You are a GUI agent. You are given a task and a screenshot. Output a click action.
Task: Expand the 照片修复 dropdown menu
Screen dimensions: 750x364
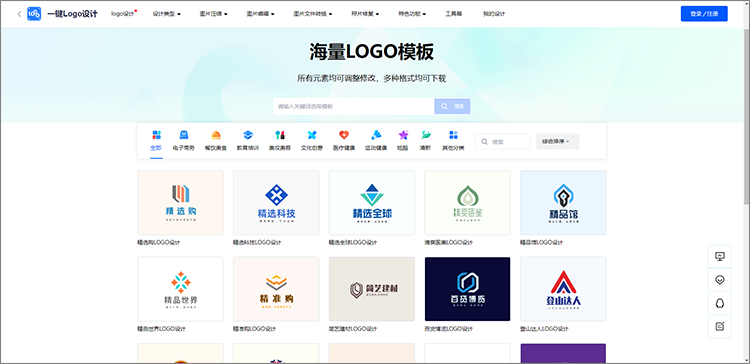(365, 14)
